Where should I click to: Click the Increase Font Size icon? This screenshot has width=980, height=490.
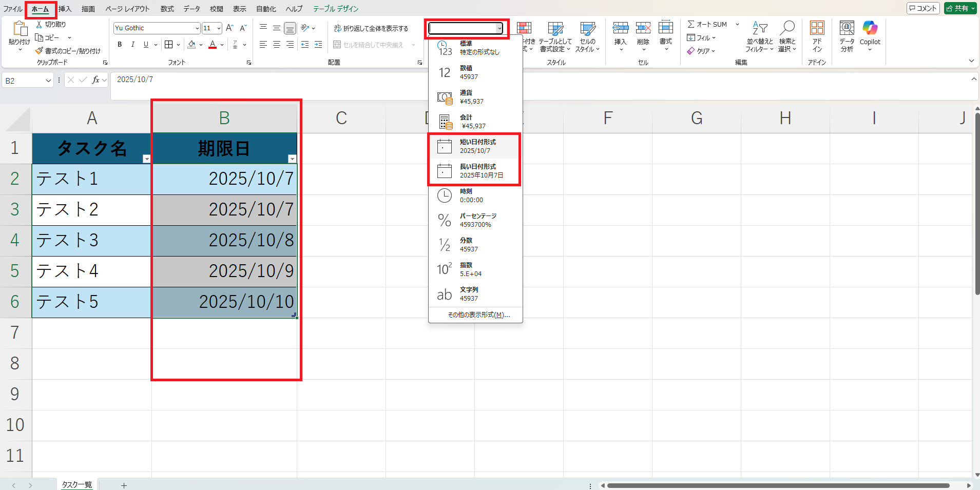[229, 28]
